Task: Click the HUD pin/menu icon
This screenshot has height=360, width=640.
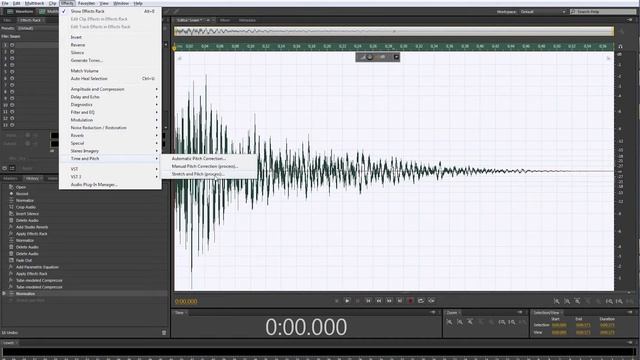Action: (396, 57)
